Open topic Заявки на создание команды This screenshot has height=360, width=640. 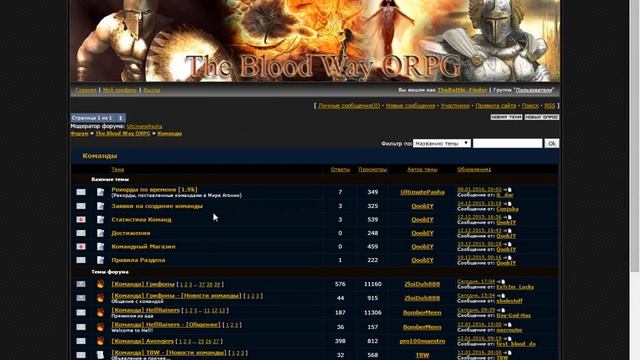[157, 206]
